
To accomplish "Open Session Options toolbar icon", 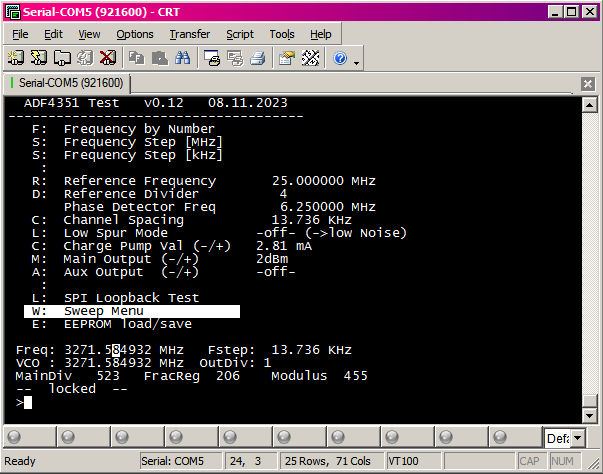I will (x=287, y=58).
